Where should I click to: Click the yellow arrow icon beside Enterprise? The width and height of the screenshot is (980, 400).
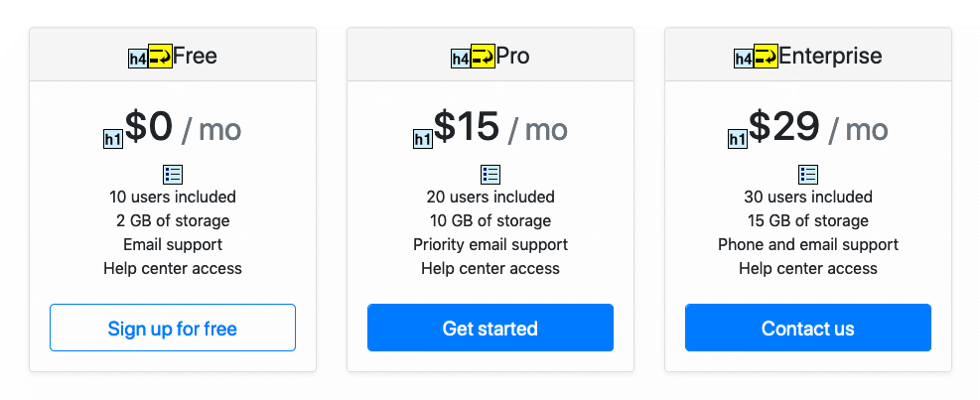coord(766,57)
